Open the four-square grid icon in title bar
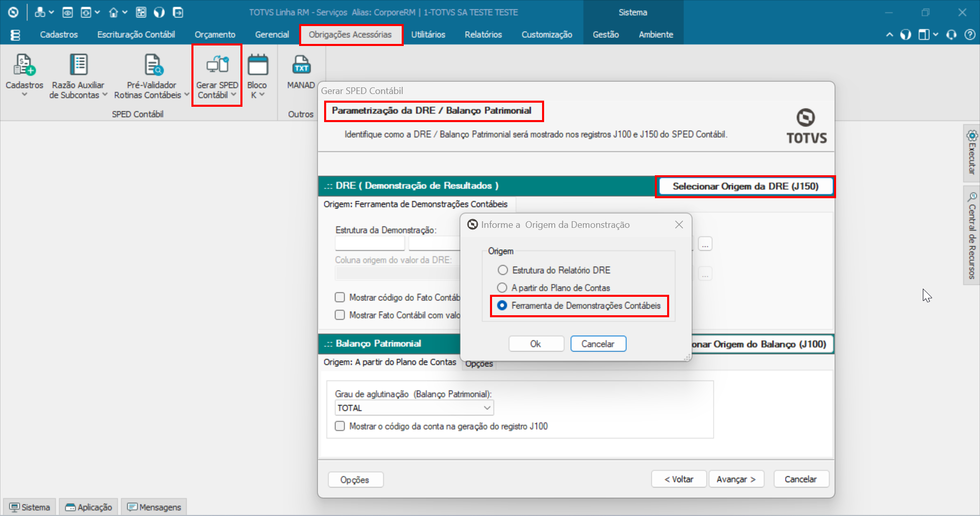This screenshot has width=980, height=516. tap(141, 12)
